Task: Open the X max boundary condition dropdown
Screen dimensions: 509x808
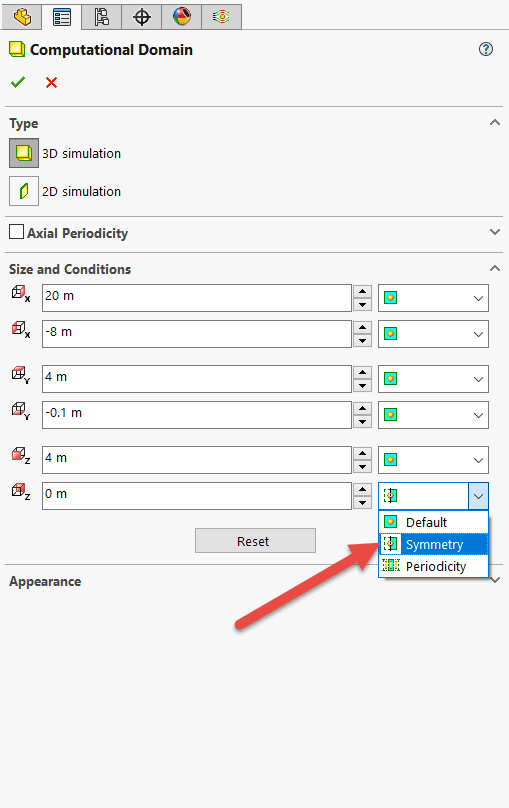Action: coord(433,298)
